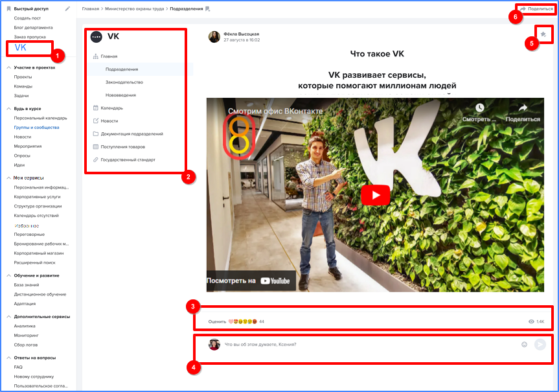The height and width of the screenshot is (392, 559).
Task: Click the pencil edit icon beside Быстрый доступ
Action: 67,8
